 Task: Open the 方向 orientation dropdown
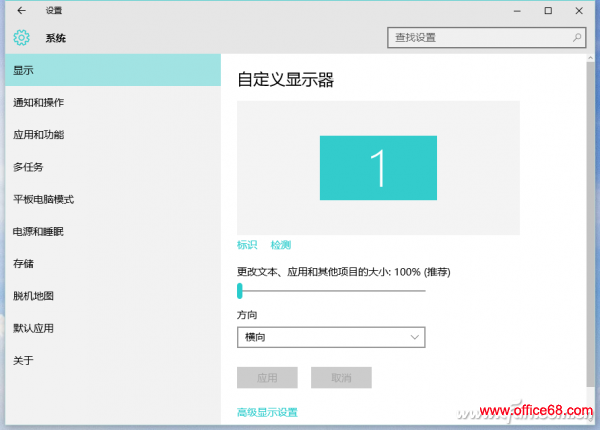pyautogui.click(x=331, y=337)
